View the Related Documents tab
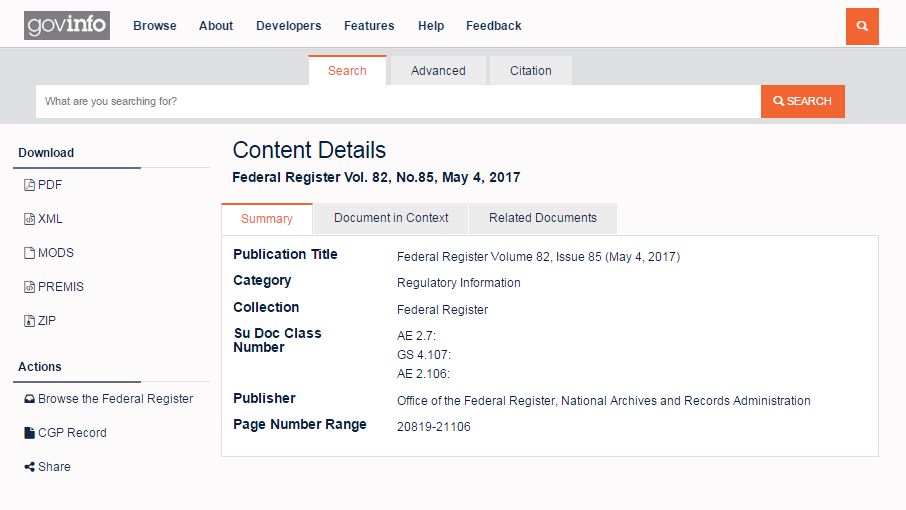This screenshot has height=510, width=906. 543,218
